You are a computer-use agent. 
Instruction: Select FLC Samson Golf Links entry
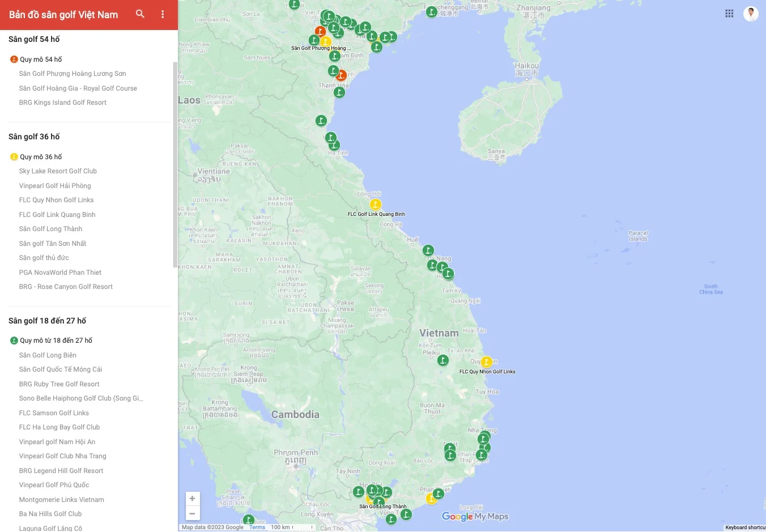(54, 413)
